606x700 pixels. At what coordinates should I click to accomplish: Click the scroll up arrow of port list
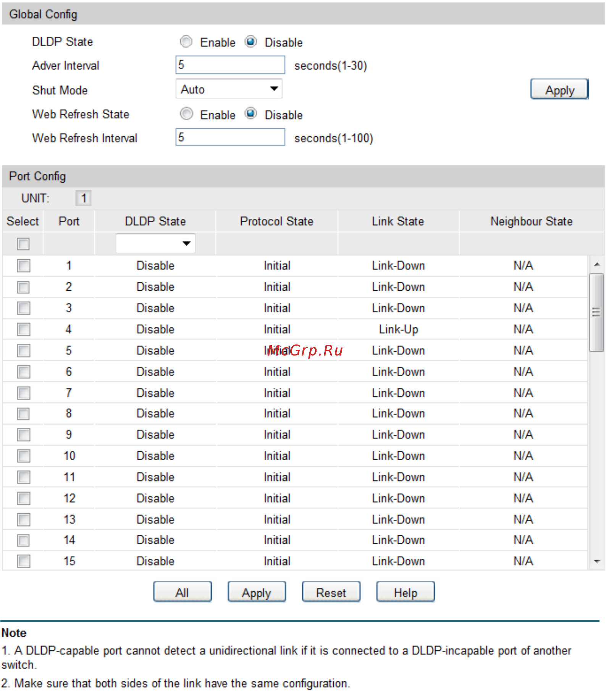pyautogui.click(x=597, y=264)
